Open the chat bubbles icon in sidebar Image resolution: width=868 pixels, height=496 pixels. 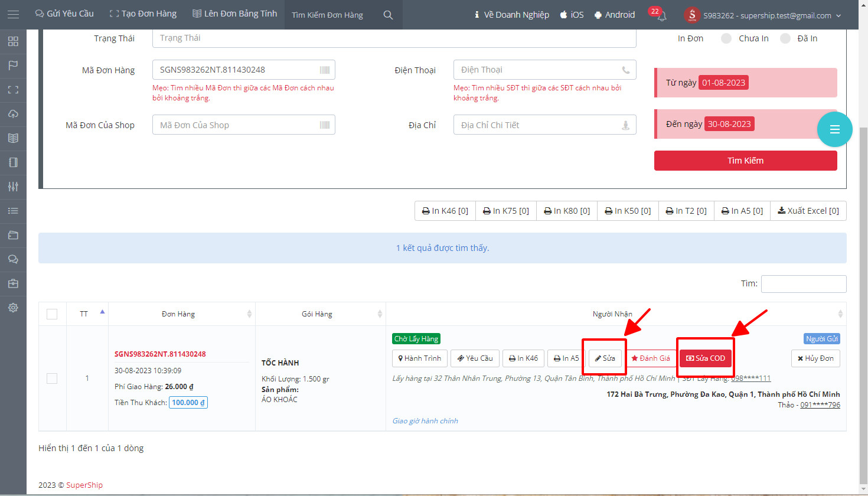13,259
